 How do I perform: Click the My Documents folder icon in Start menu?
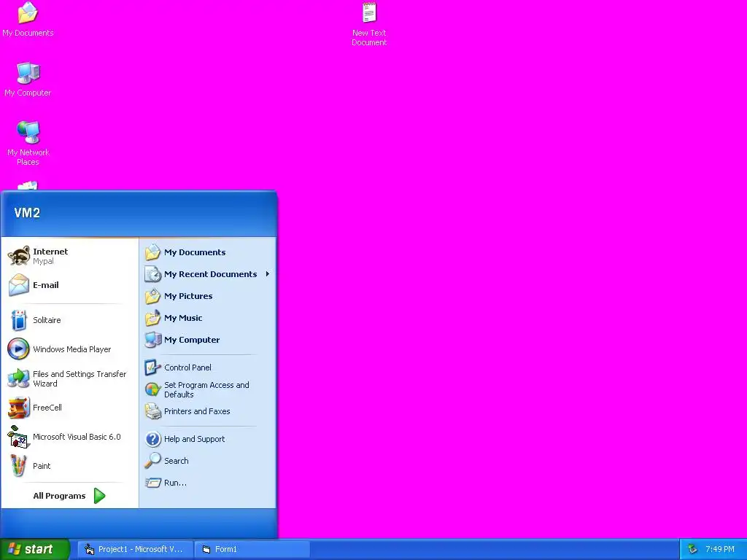[x=153, y=252]
